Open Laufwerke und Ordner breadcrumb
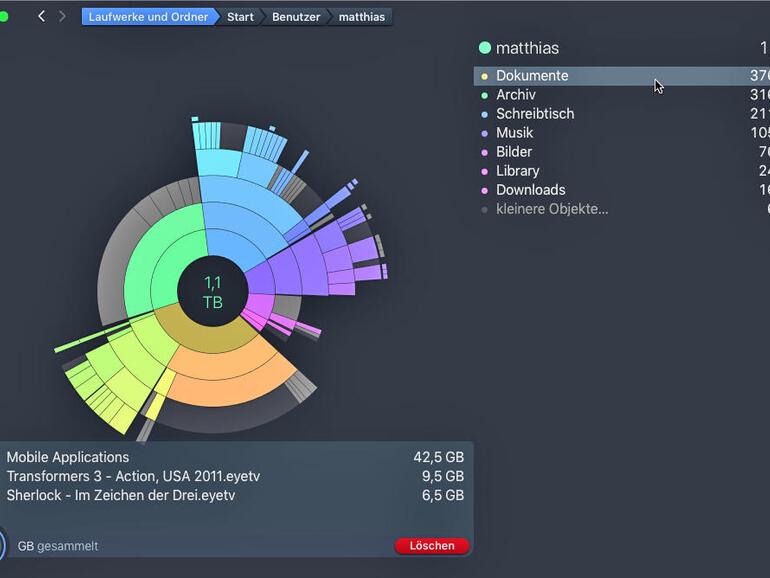Viewport: 770px width, 578px height. [x=148, y=17]
